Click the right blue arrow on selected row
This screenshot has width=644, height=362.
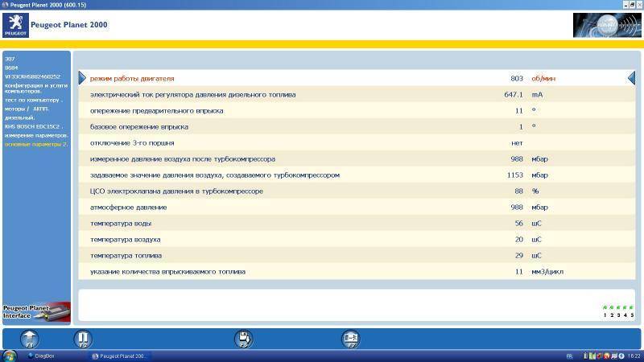click(631, 78)
